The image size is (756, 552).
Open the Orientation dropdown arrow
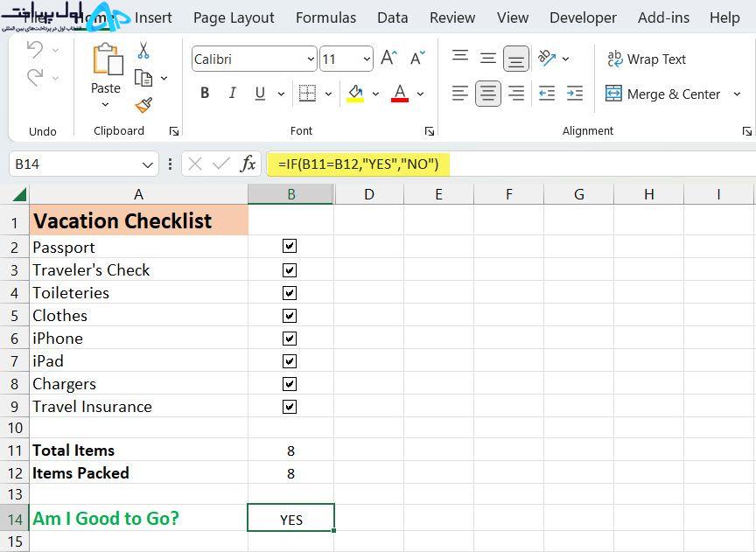click(x=565, y=59)
